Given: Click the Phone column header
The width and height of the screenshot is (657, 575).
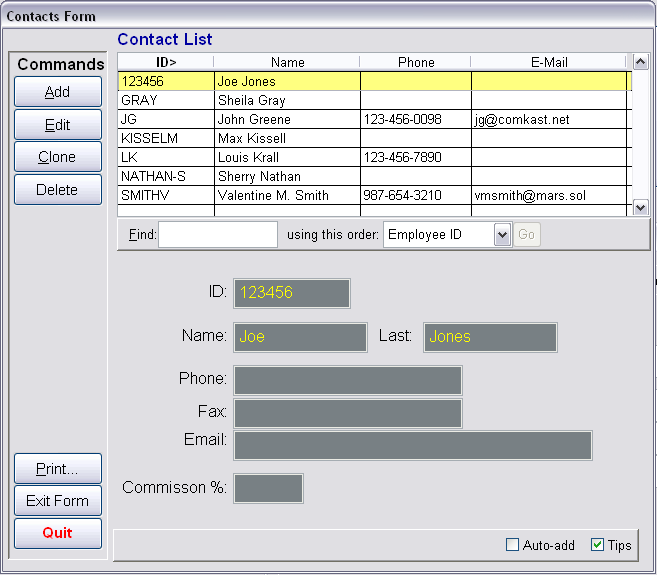Looking at the screenshot, I should click(416, 62).
